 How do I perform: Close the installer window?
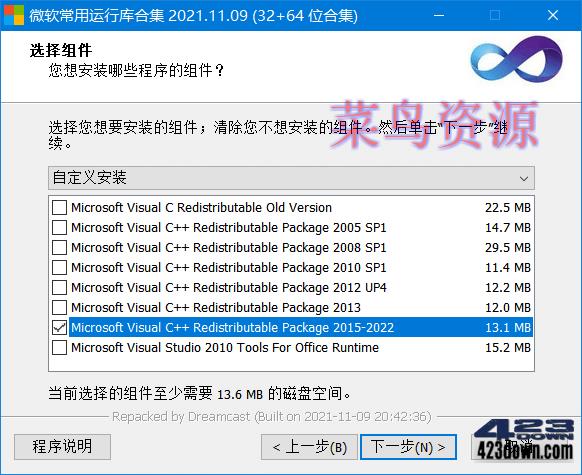coord(553,15)
